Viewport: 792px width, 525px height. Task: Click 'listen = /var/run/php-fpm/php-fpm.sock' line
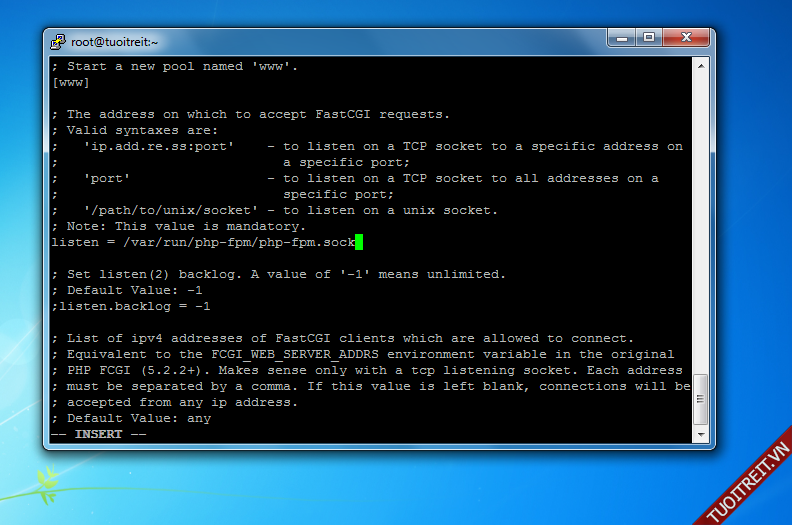point(203,243)
